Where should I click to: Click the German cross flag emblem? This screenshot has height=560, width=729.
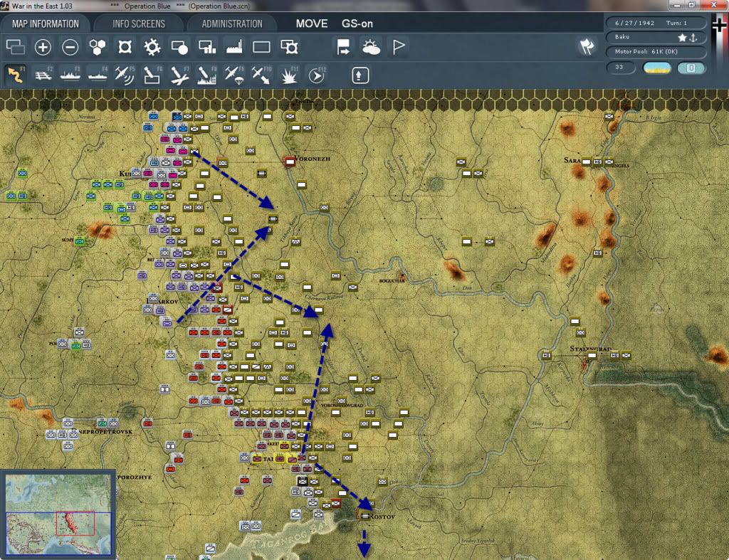pos(719,24)
